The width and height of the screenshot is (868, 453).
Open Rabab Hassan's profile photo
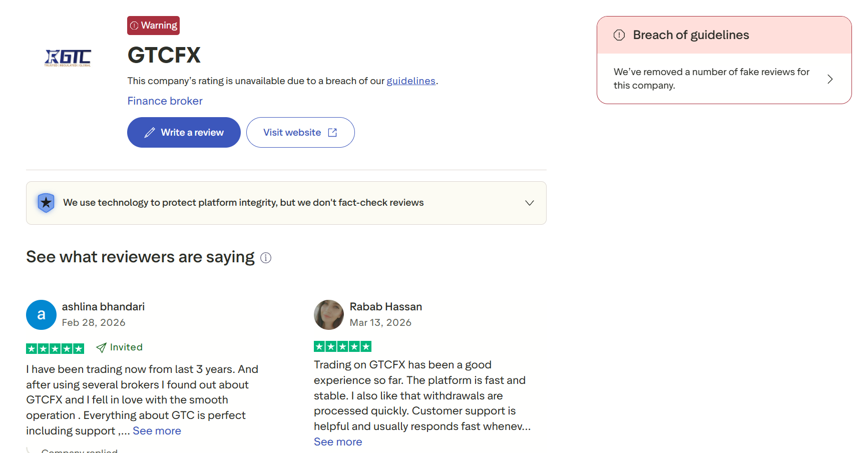[329, 315]
